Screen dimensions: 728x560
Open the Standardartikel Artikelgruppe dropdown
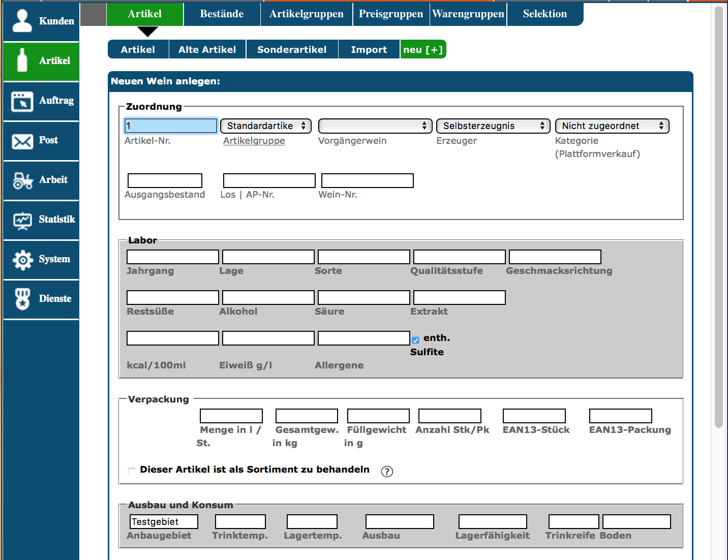point(265,126)
